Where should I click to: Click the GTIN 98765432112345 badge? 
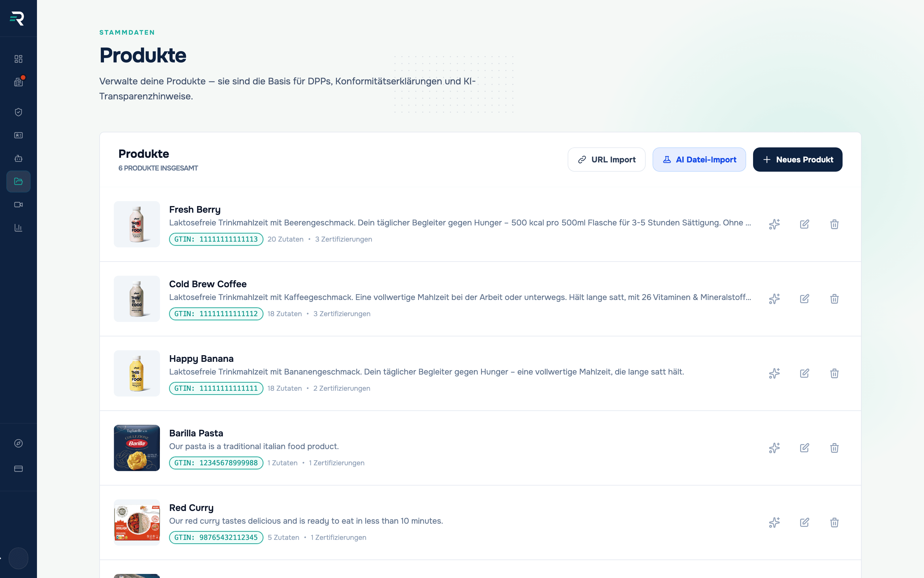216,538
